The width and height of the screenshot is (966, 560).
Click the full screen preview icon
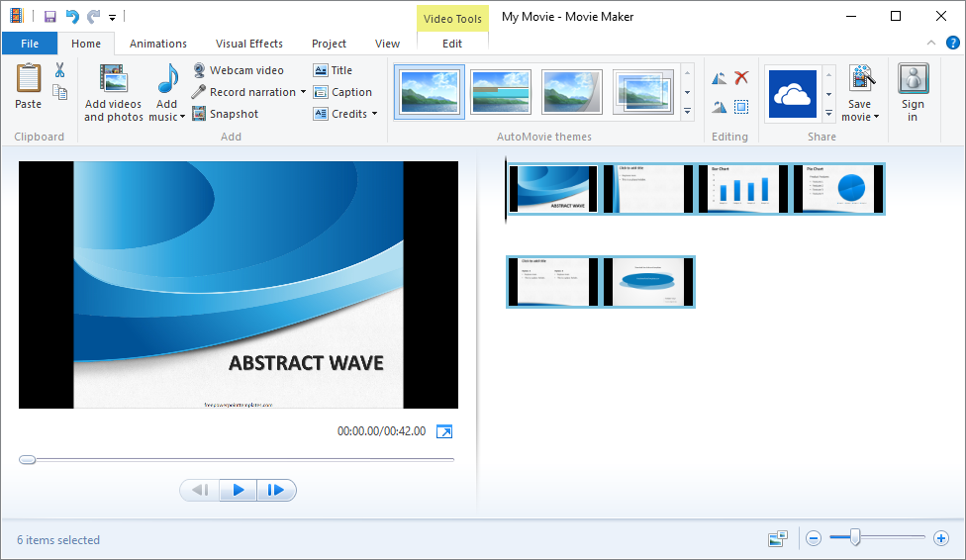click(x=444, y=431)
